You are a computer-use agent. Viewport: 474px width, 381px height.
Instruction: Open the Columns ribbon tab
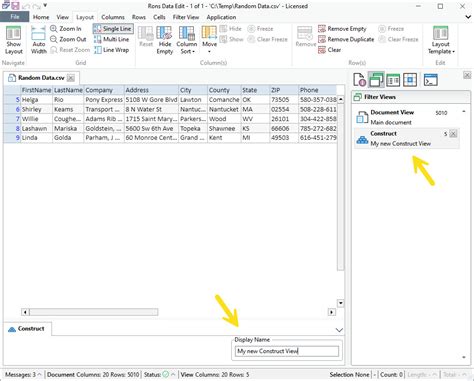(113, 17)
